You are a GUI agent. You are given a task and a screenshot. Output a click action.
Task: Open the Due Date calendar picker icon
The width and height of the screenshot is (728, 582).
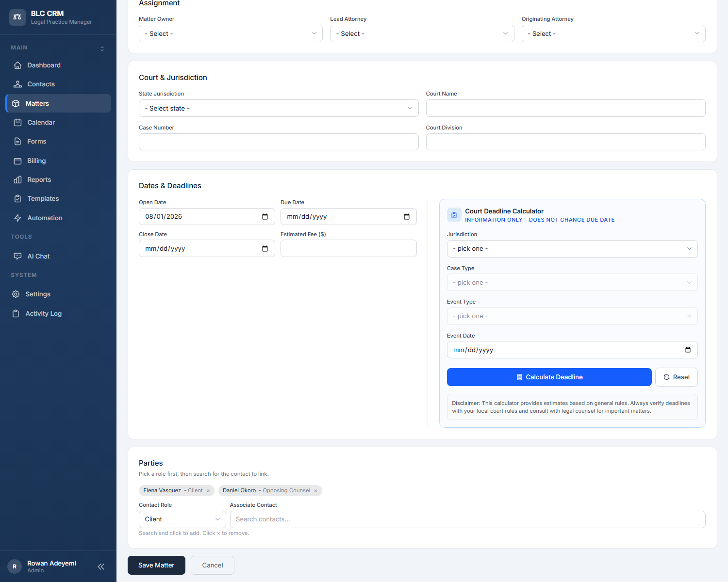(x=407, y=217)
